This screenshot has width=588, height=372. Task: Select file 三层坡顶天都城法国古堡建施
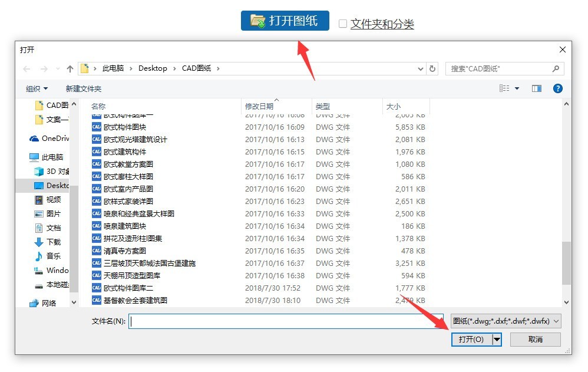(150, 263)
